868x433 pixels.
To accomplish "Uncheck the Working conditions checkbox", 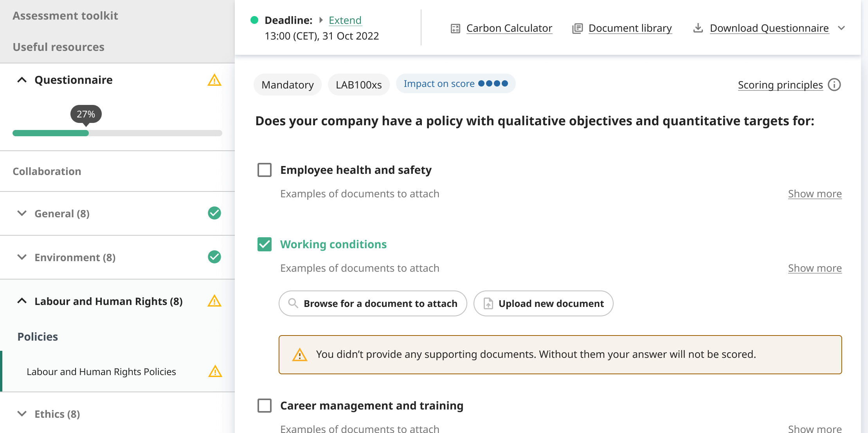I will tap(265, 244).
